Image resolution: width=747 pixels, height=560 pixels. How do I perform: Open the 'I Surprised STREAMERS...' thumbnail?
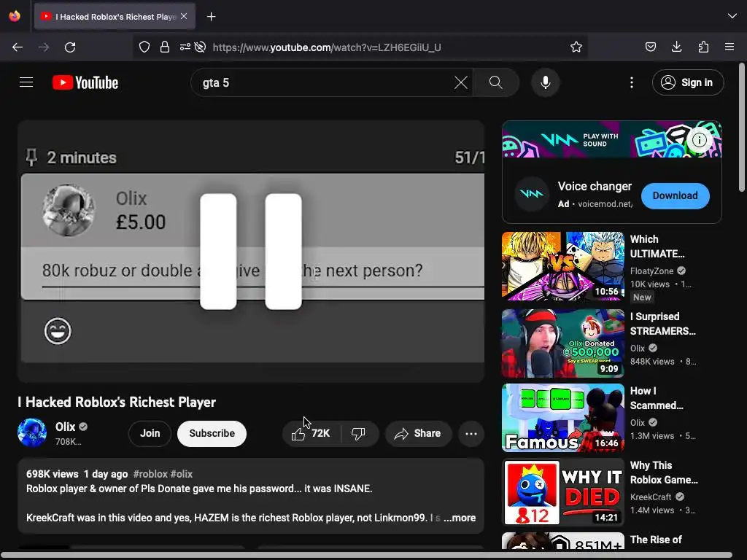pos(562,343)
